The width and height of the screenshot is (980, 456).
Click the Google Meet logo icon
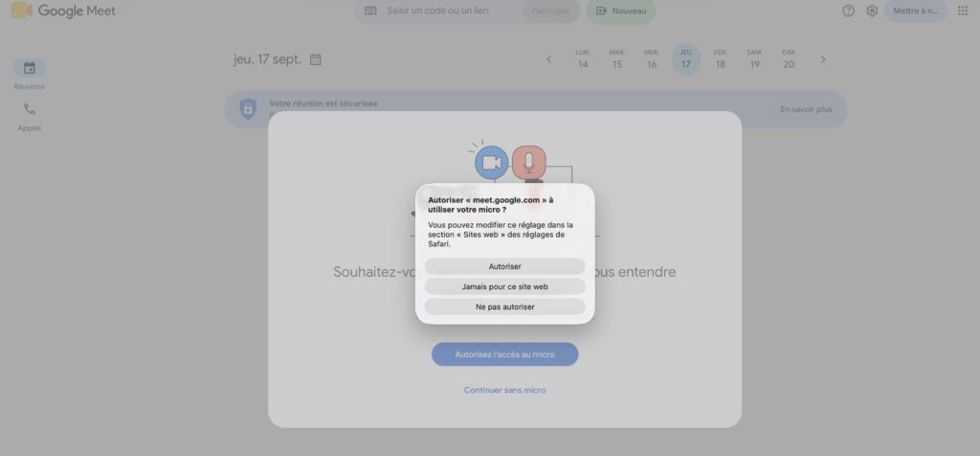tap(21, 10)
